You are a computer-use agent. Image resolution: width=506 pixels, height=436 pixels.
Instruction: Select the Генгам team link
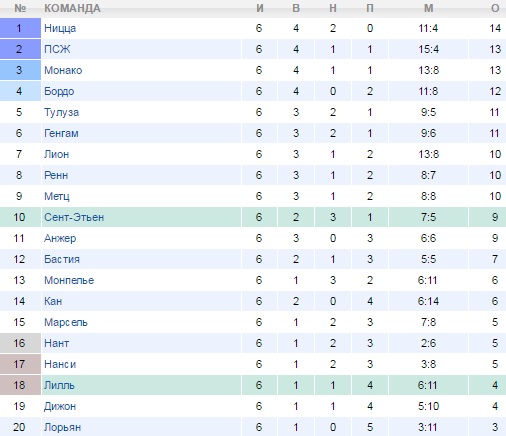click(61, 133)
